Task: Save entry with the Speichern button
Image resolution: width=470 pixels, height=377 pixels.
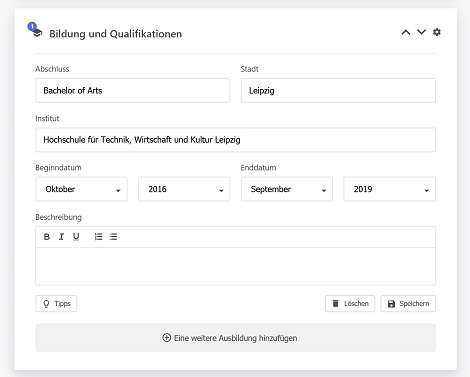Action: pos(408,304)
